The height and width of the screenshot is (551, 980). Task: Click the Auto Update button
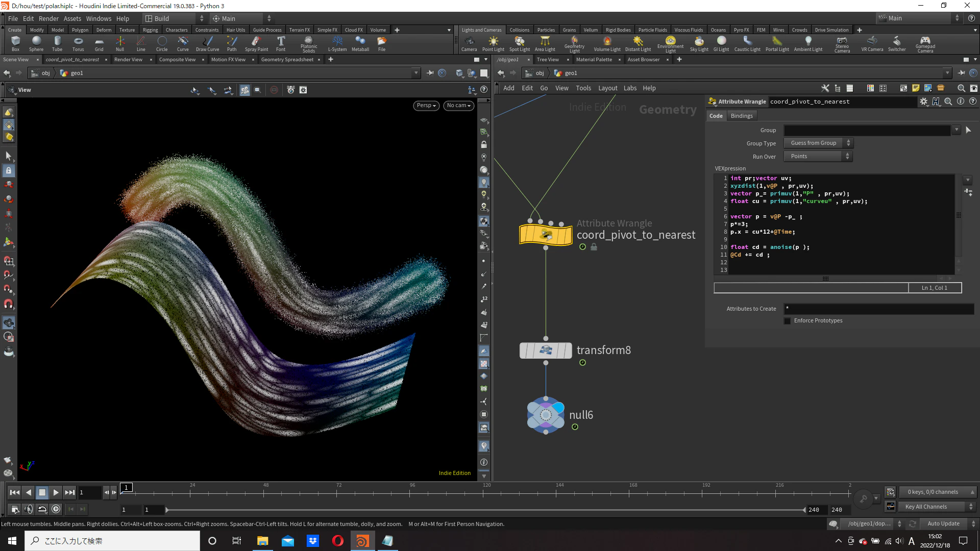coord(943,524)
